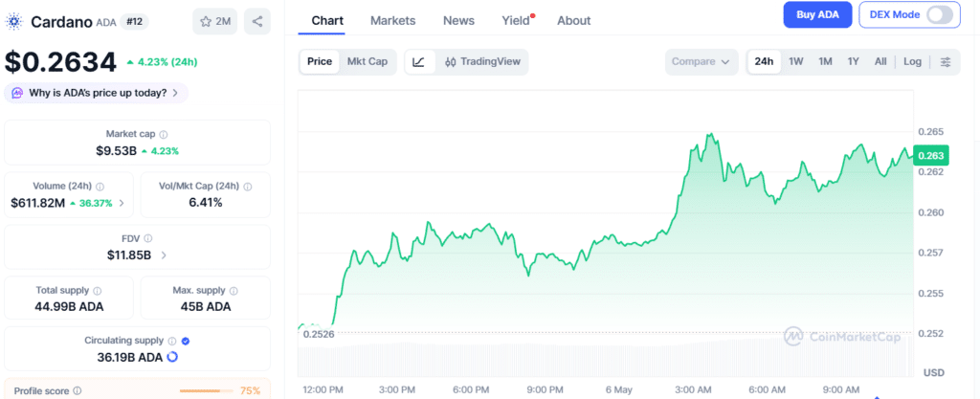Set chart range to 1Y

click(x=853, y=62)
